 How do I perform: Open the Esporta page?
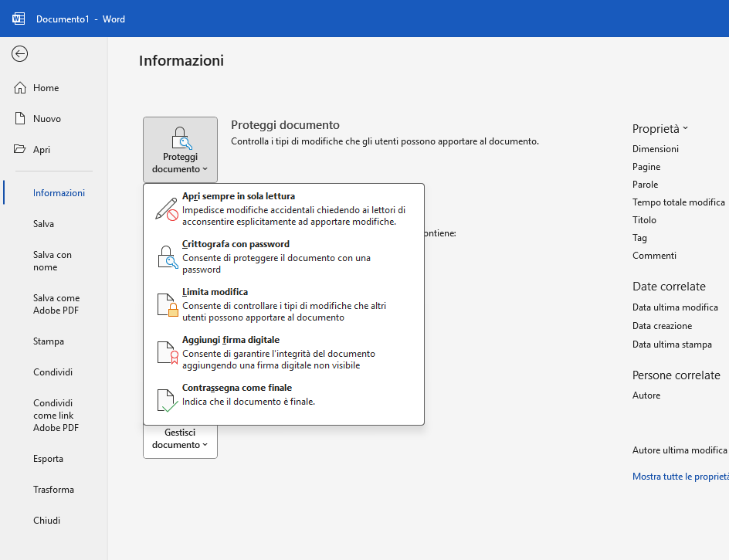coord(48,459)
